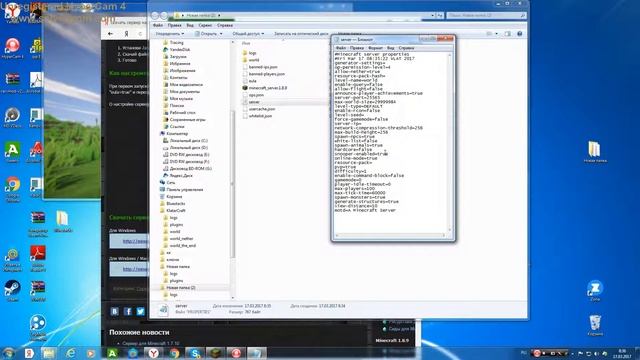Click the Notepad horizontal scrollbar
This screenshot has height=360, width=640.
[390, 235]
